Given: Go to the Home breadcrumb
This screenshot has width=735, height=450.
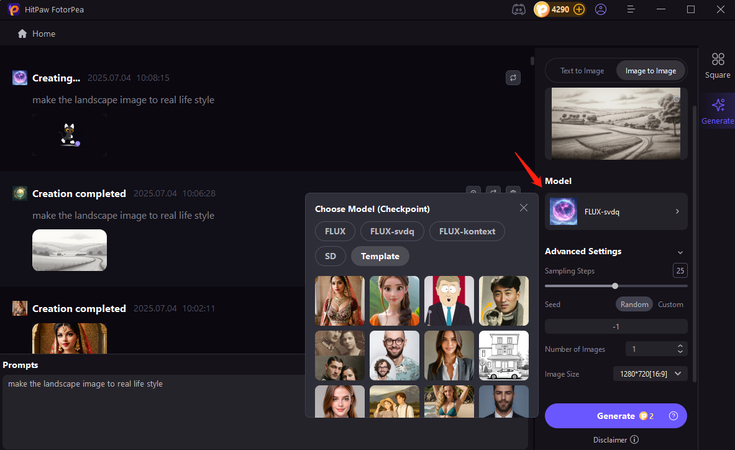Looking at the screenshot, I should tap(44, 34).
